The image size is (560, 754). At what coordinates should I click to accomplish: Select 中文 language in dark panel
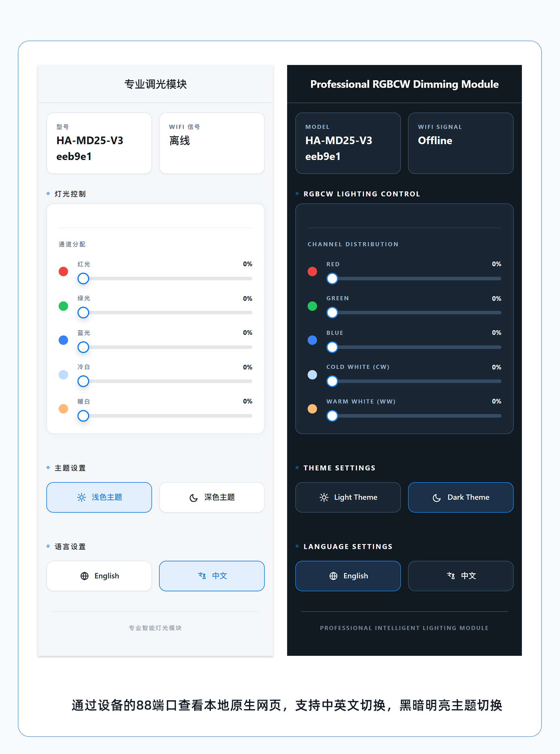click(461, 576)
